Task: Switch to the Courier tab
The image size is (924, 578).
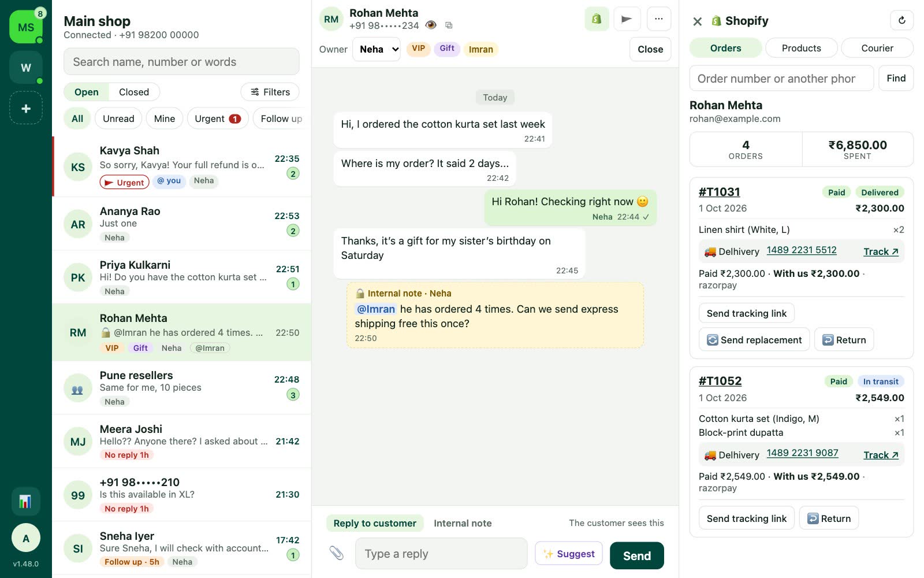Action: click(877, 48)
